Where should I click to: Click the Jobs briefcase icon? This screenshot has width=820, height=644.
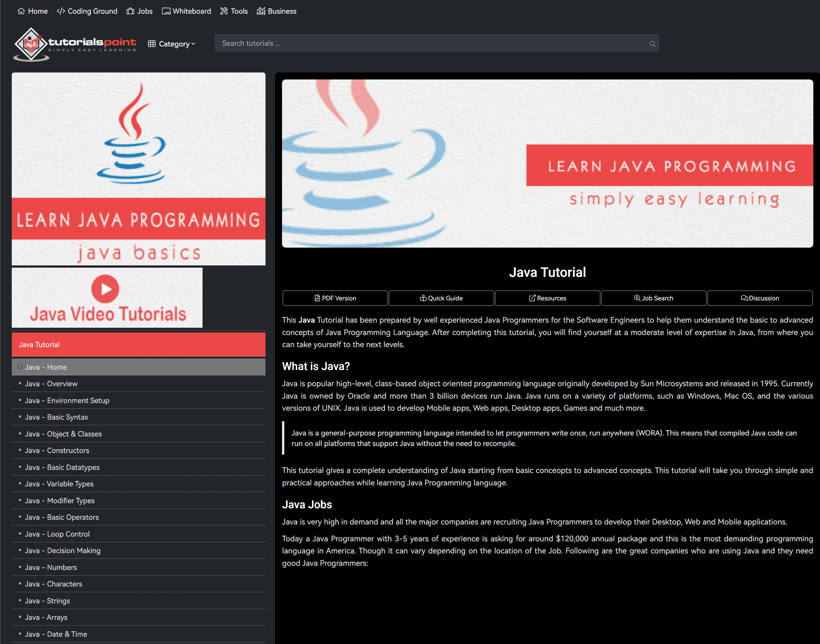(130, 11)
